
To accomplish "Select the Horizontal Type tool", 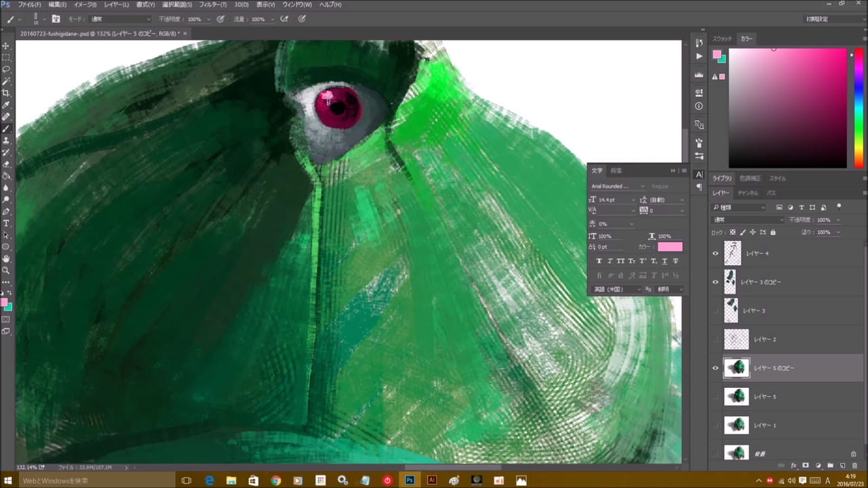I will click(x=6, y=223).
